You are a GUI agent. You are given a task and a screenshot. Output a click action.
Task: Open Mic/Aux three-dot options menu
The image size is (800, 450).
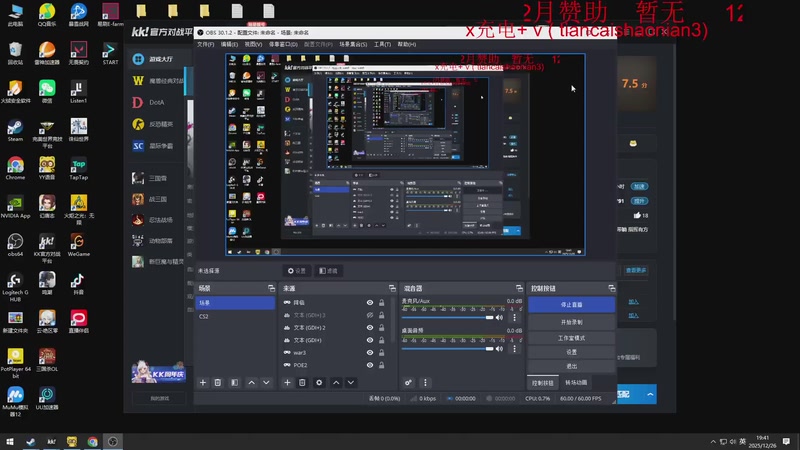click(514, 318)
